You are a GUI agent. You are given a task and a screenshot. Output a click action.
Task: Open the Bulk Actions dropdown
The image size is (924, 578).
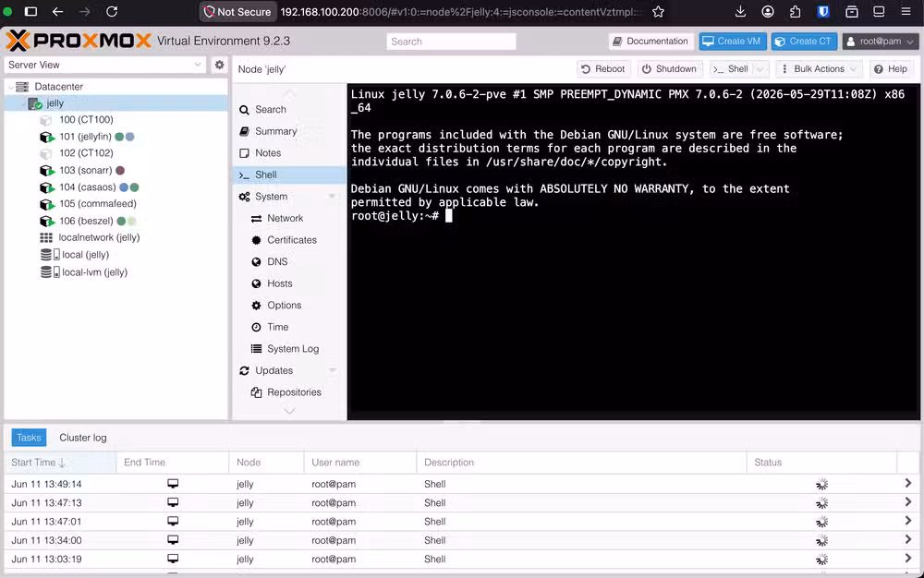[819, 69]
